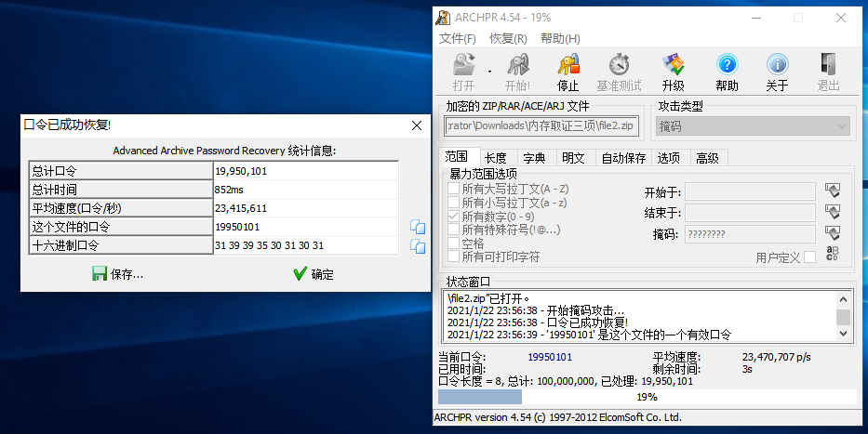Viewport: 868px width, 434px height.
Task: Click status window scrollbar down arrow
Action: (x=843, y=334)
